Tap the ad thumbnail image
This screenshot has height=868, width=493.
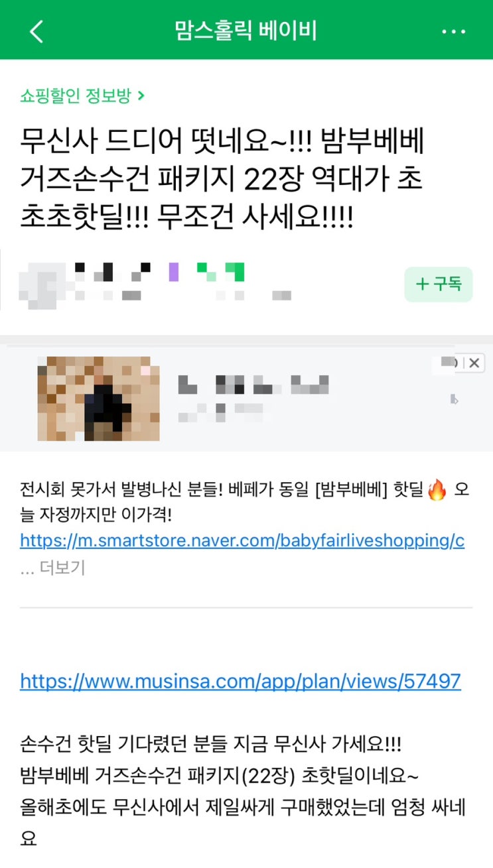point(99,399)
